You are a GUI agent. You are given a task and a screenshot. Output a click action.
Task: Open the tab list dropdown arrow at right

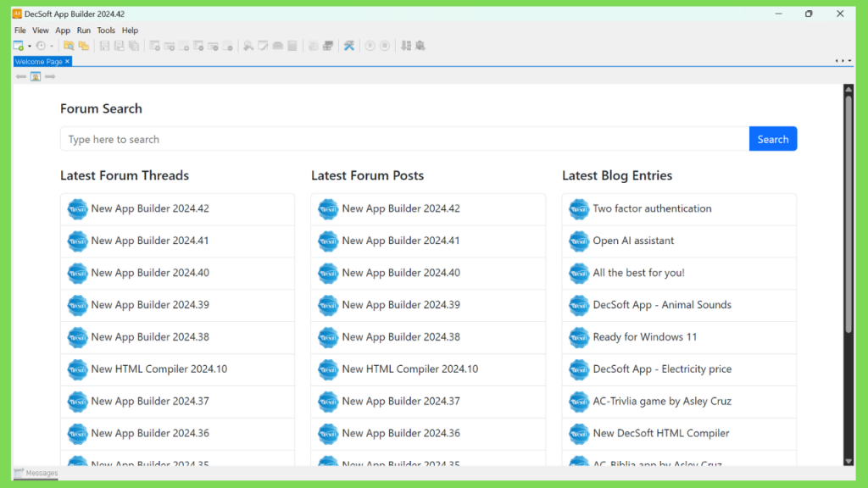(849, 61)
